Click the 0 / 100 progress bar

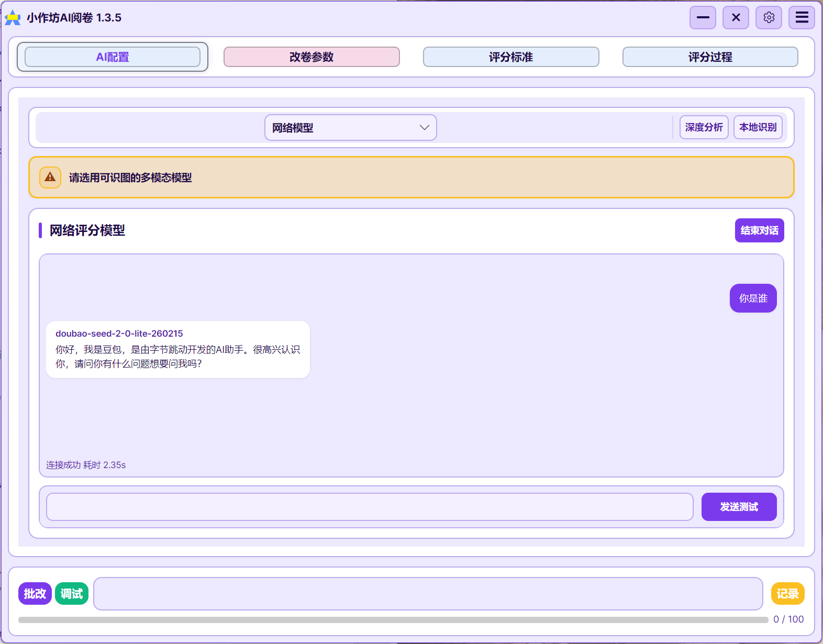click(x=393, y=620)
